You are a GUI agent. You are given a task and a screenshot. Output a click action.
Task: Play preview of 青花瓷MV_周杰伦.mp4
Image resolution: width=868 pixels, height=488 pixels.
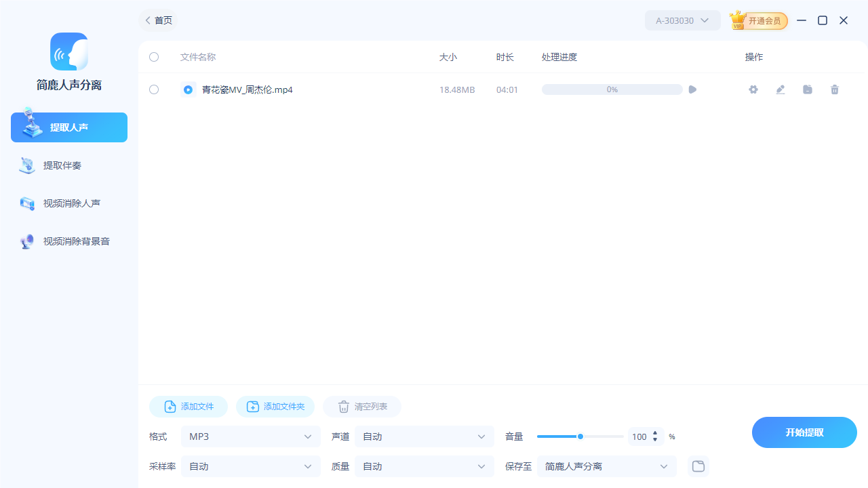(692, 89)
